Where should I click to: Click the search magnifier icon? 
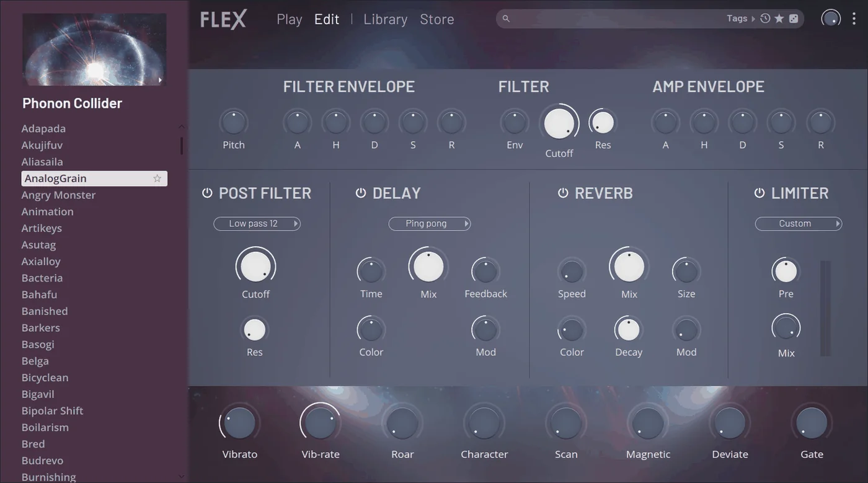[x=506, y=19]
